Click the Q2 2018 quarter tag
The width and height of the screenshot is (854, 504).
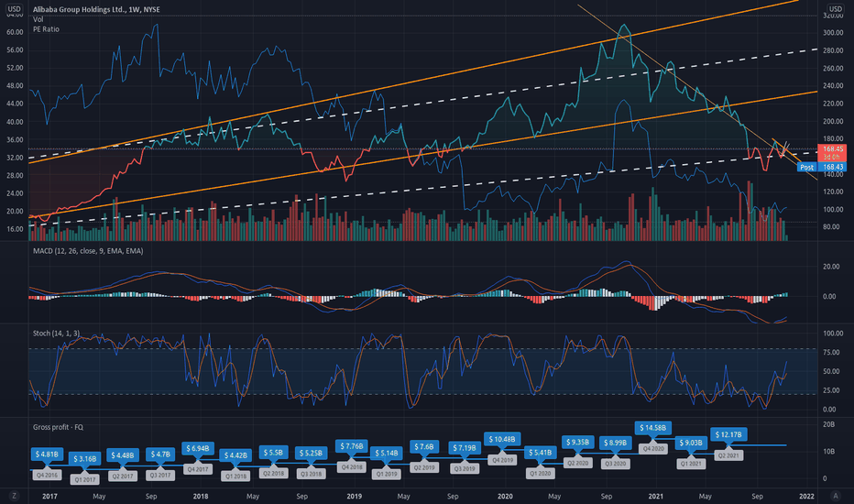pyautogui.click(x=273, y=474)
